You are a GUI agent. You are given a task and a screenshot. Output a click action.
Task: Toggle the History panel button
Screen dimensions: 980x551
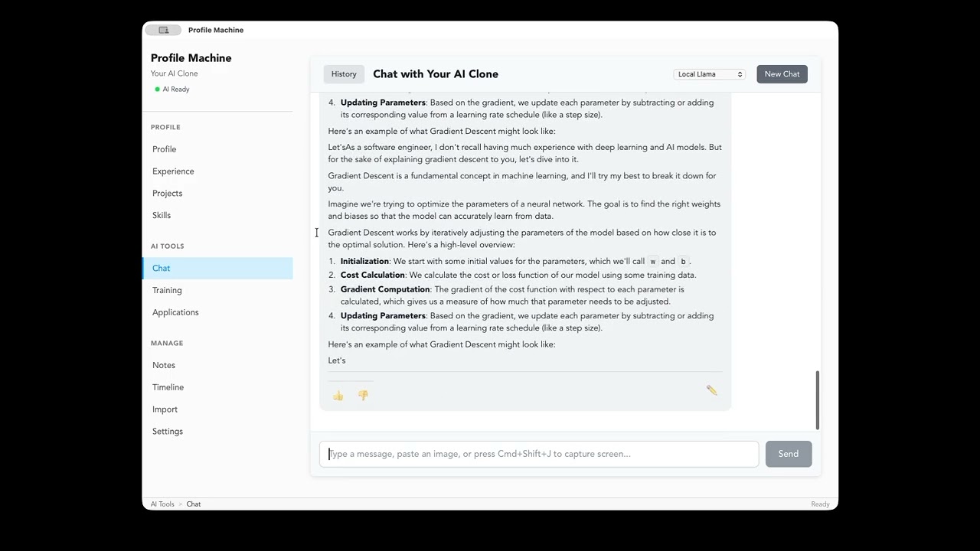click(344, 74)
